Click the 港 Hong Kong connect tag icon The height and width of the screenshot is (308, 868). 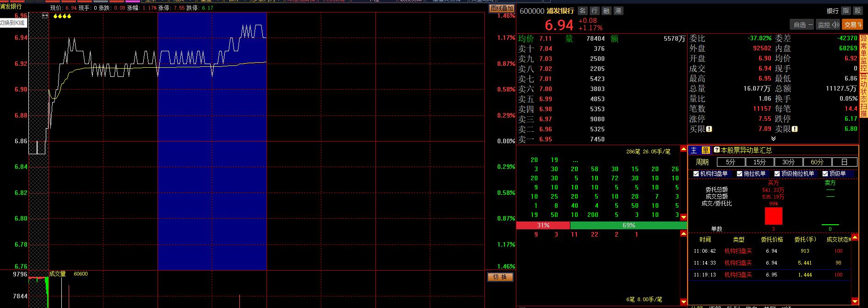[618, 11]
